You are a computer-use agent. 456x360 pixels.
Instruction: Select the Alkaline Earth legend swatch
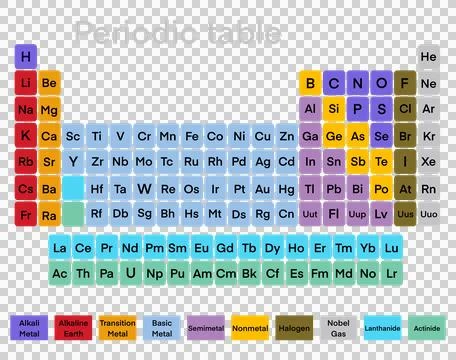tap(73, 328)
